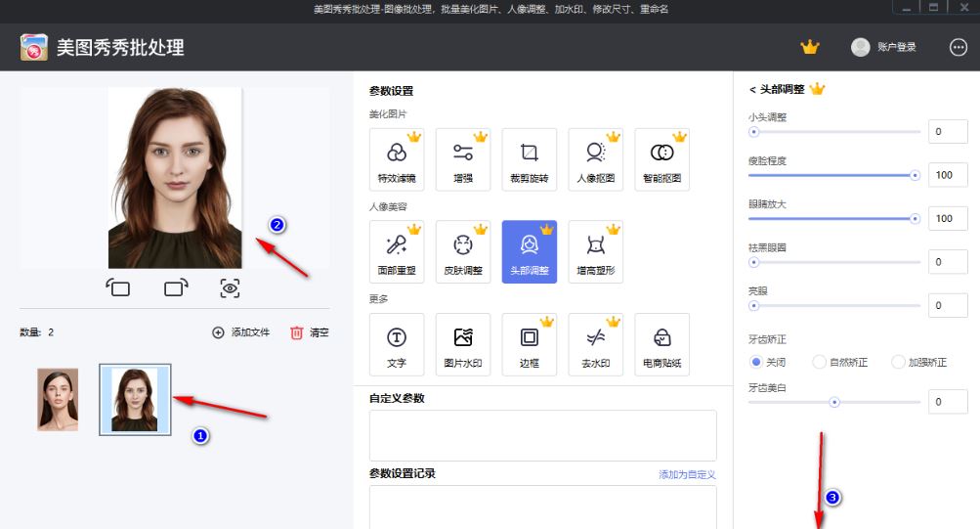Select the highlighted second portrait thumbnail
Viewport: 980px width, 529px height.
coord(135,400)
